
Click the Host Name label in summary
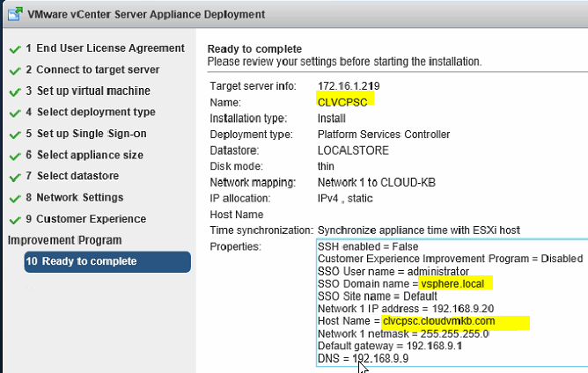pyautogui.click(x=237, y=215)
